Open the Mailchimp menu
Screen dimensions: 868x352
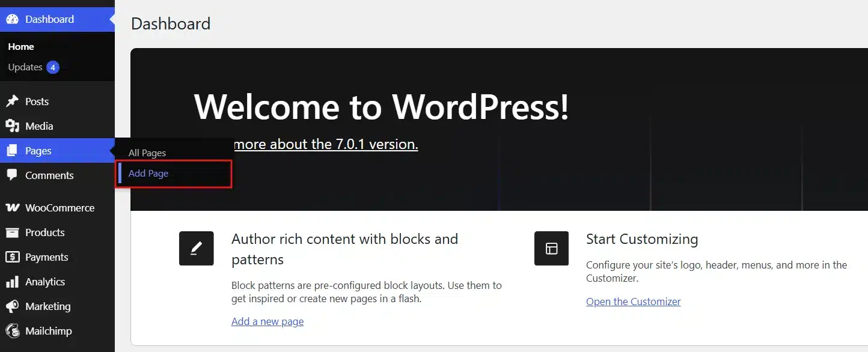point(57,331)
